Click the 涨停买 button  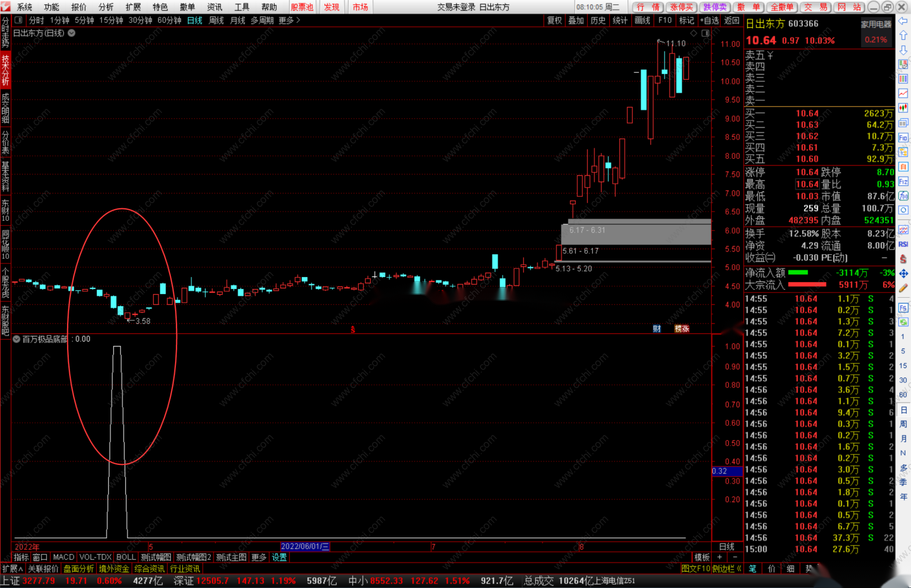[x=681, y=7]
